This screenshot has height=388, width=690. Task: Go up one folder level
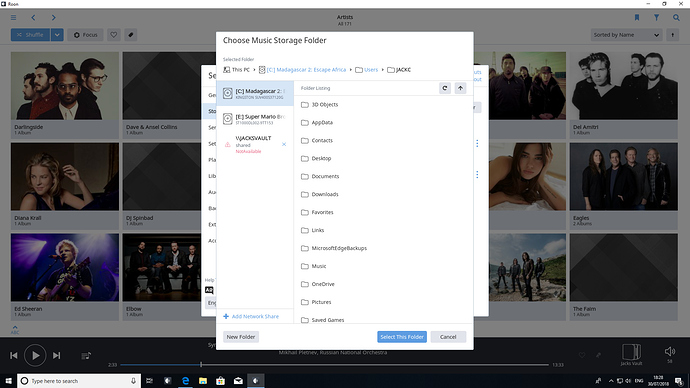(460, 88)
